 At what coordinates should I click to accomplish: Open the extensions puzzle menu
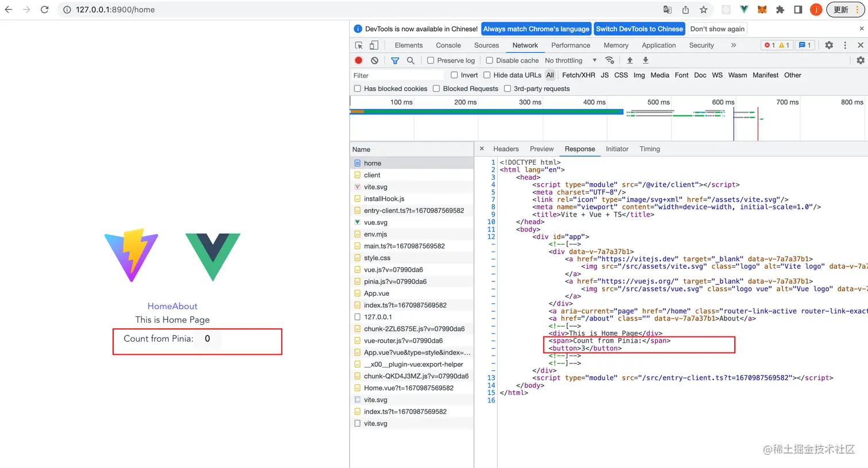(780, 10)
